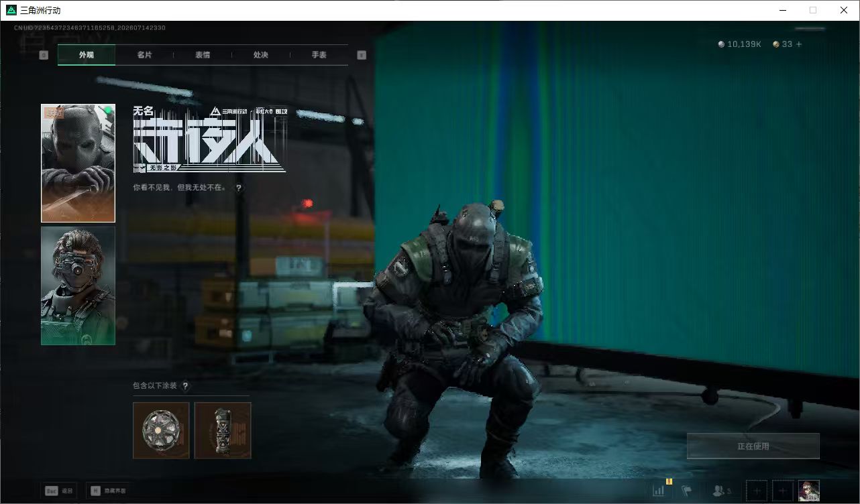Open help icon beside the skin quote

click(239, 188)
